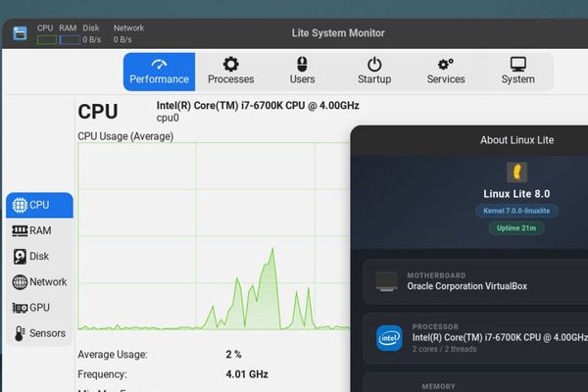The height and width of the screenshot is (392, 588).
Task: Click the hard disk icon in sidebar
Action: (x=20, y=257)
